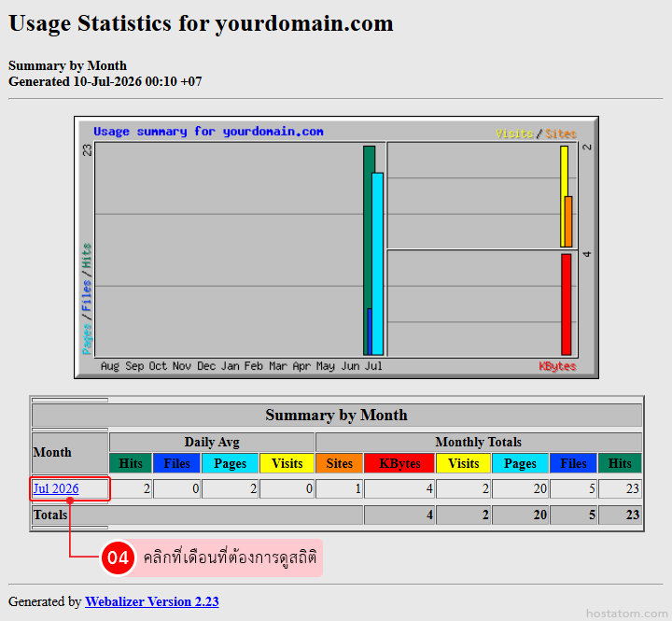
Task: Click the Monthly Totals Files header cell
Action: [573, 463]
